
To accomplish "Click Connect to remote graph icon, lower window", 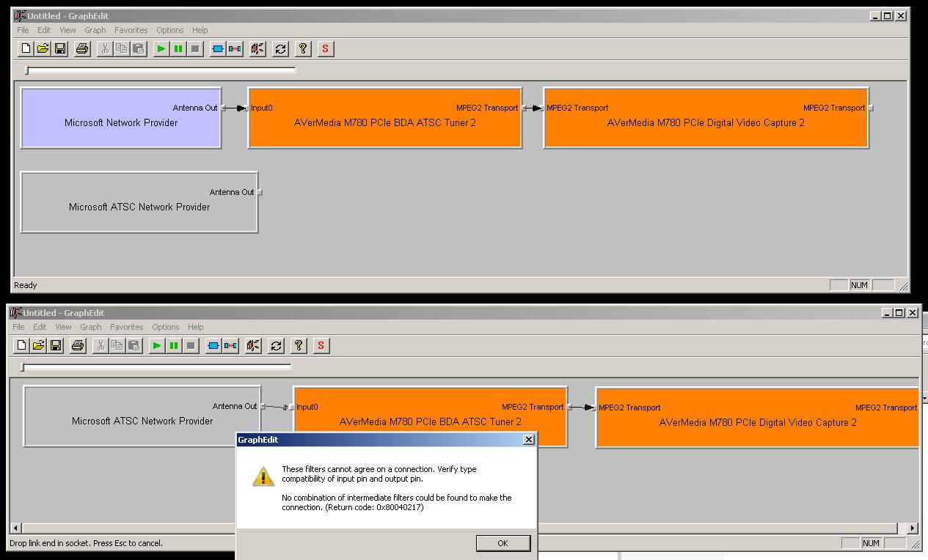I will click(x=230, y=345).
